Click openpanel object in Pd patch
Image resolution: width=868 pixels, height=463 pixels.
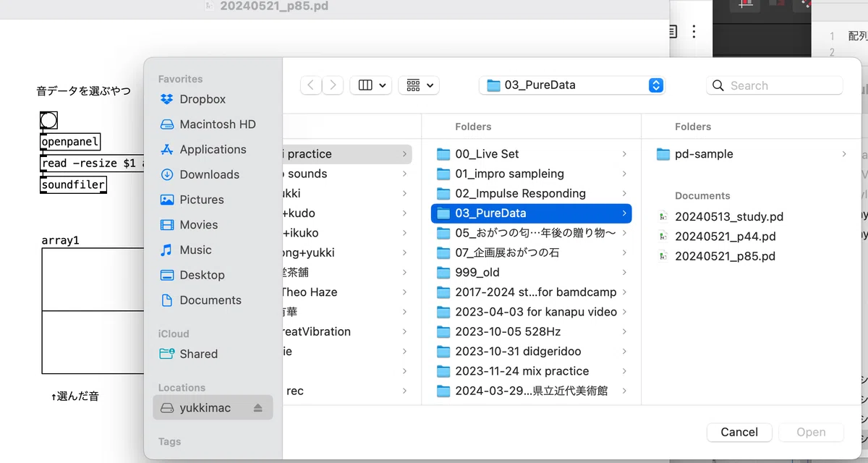70,142
